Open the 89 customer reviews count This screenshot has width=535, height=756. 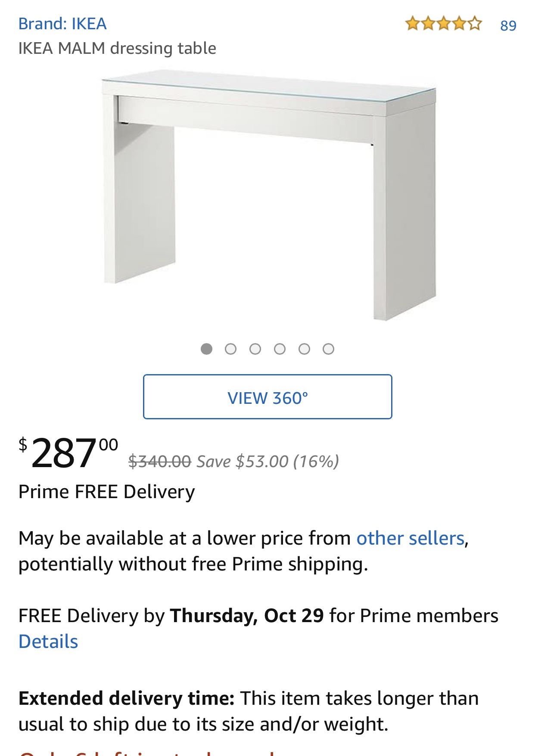508,26
